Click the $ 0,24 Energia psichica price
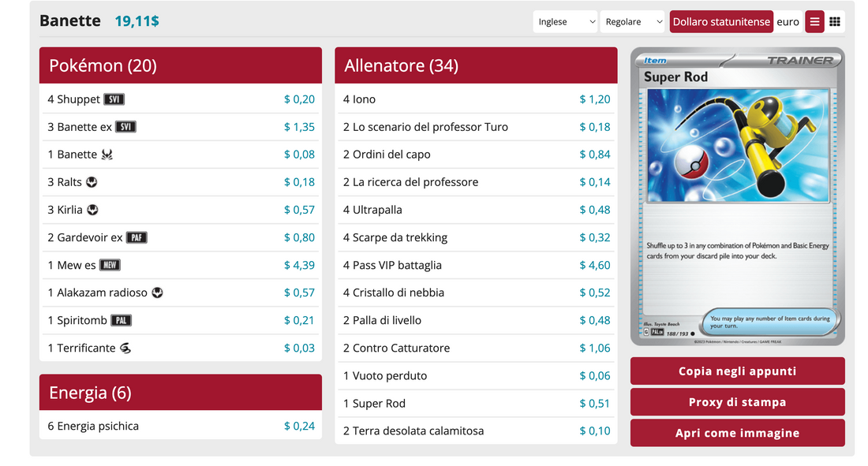 300,426
